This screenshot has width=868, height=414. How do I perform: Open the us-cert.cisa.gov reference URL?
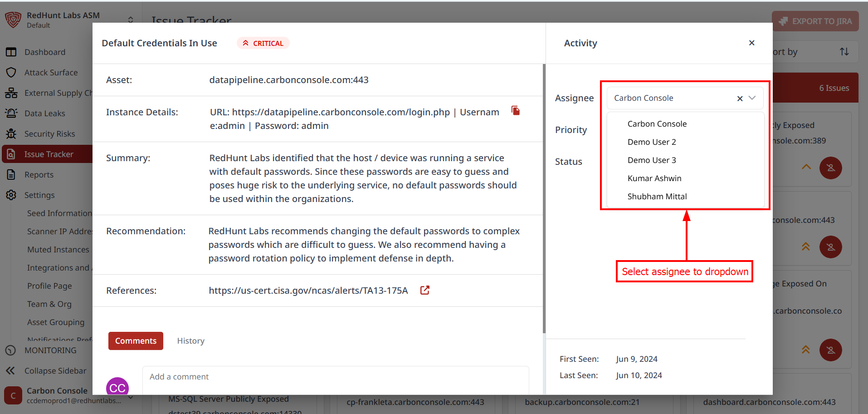click(x=308, y=291)
